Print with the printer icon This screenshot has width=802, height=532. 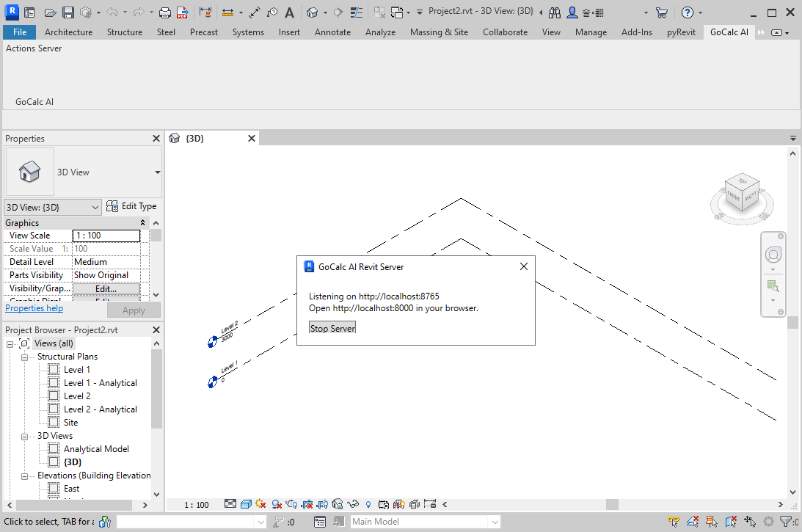click(164, 12)
